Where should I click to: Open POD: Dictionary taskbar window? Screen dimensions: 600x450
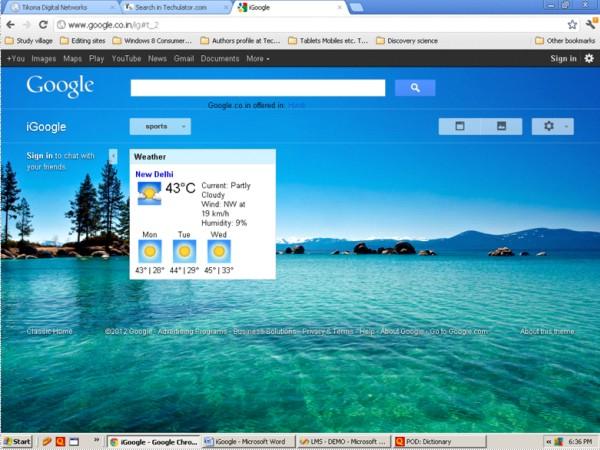[x=439, y=442]
